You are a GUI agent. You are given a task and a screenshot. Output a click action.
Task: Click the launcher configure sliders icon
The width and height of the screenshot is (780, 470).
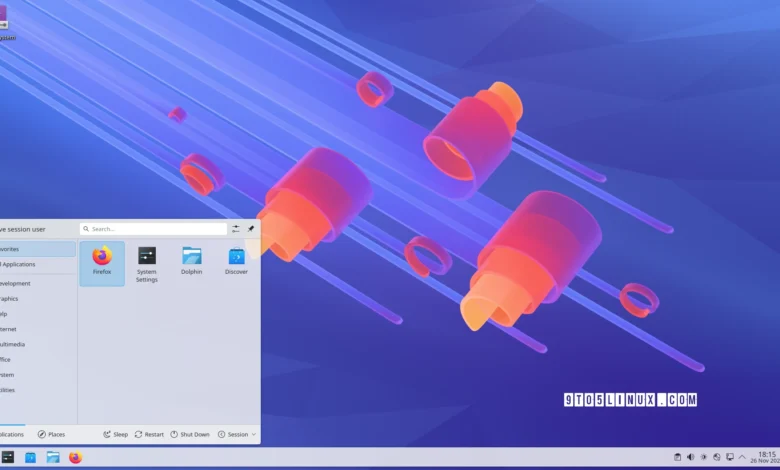(x=236, y=229)
